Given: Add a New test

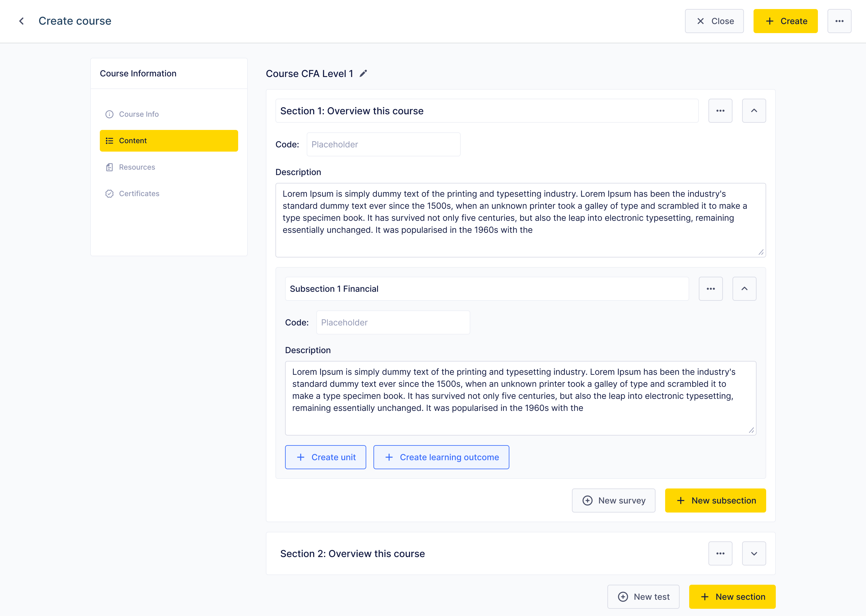Looking at the screenshot, I should point(643,597).
